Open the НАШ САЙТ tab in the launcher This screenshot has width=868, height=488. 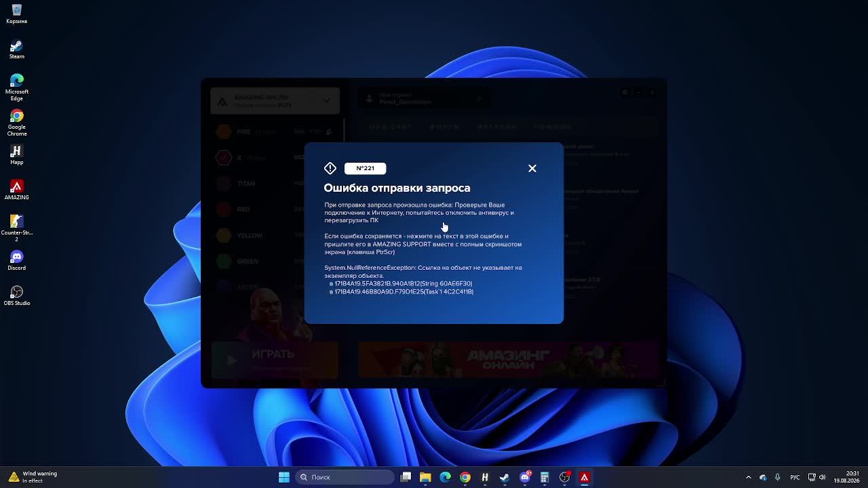tap(391, 127)
